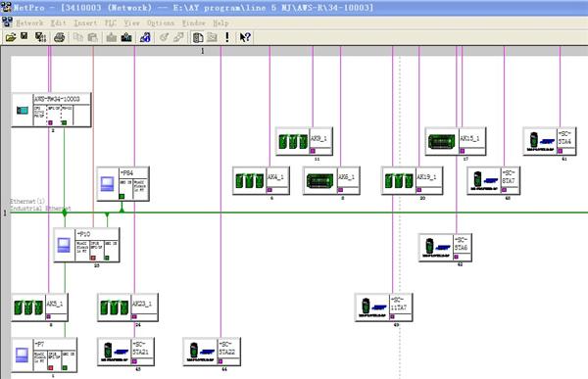The height and width of the screenshot is (379, 588).
Task: Select the P10 PC station
Action: 86,245
